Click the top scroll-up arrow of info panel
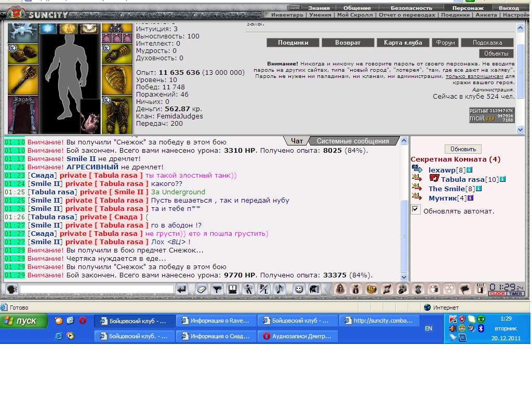Image resolution: width=532 pixels, height=399 pixels. pyautogui.click(x=520, y=28)
